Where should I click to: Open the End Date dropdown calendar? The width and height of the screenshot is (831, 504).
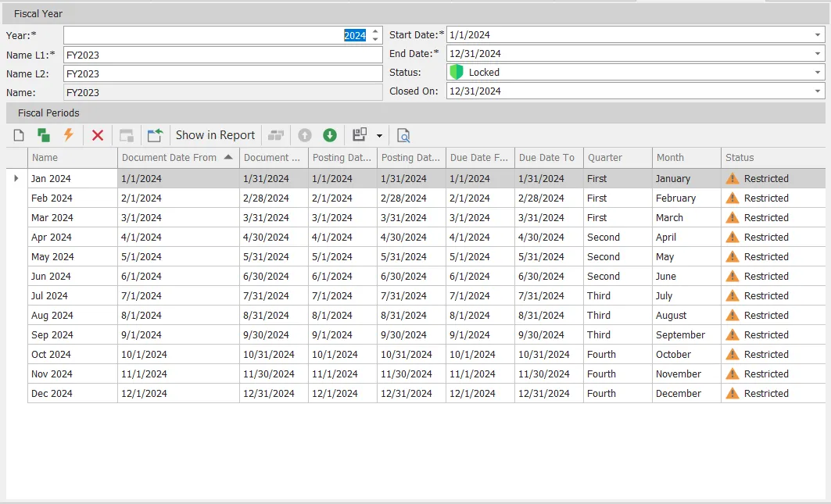[x=818, y=54]
